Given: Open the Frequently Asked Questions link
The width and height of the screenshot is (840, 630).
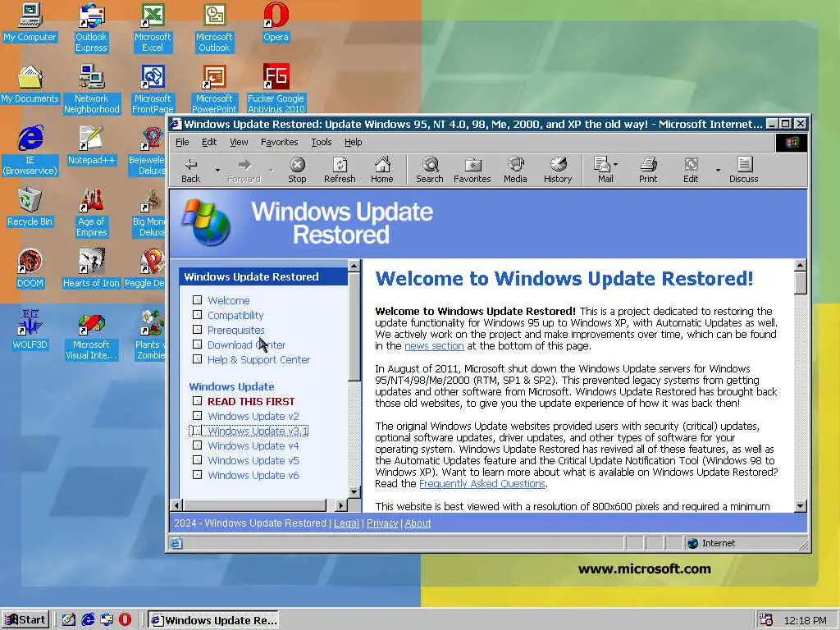Looking at the screenshot, I should pos(482,484).
